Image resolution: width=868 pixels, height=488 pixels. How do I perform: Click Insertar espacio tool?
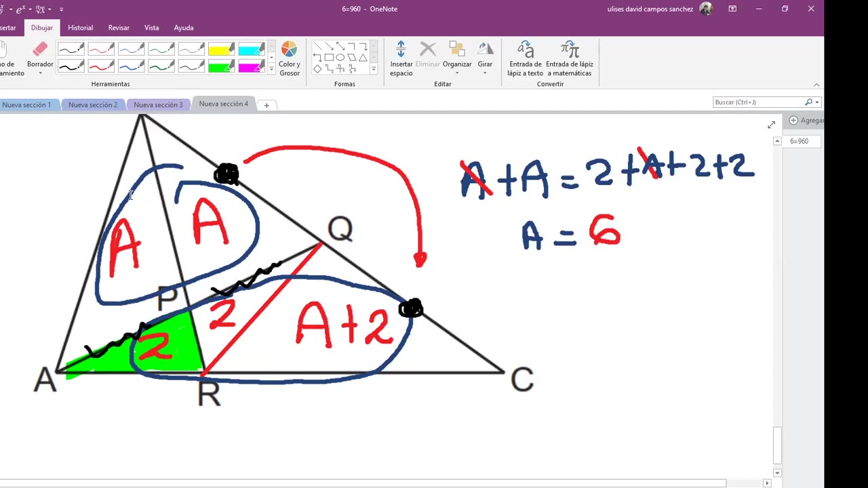tap(401, 58)
